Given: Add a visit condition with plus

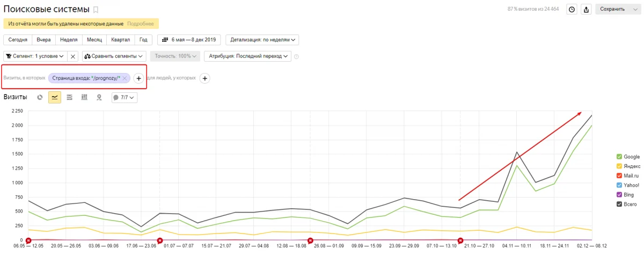Looking at the screenshot, I should click(x=138, y=78).
